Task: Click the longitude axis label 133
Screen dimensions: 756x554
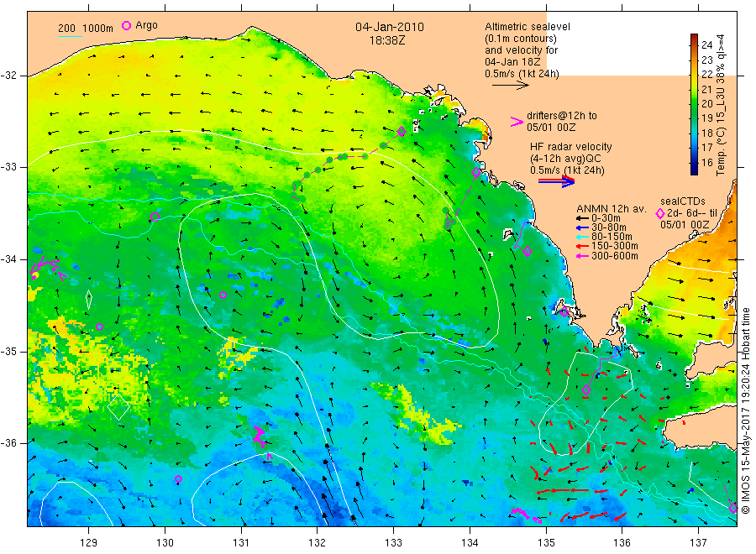Action: click(x=393, y=543)
